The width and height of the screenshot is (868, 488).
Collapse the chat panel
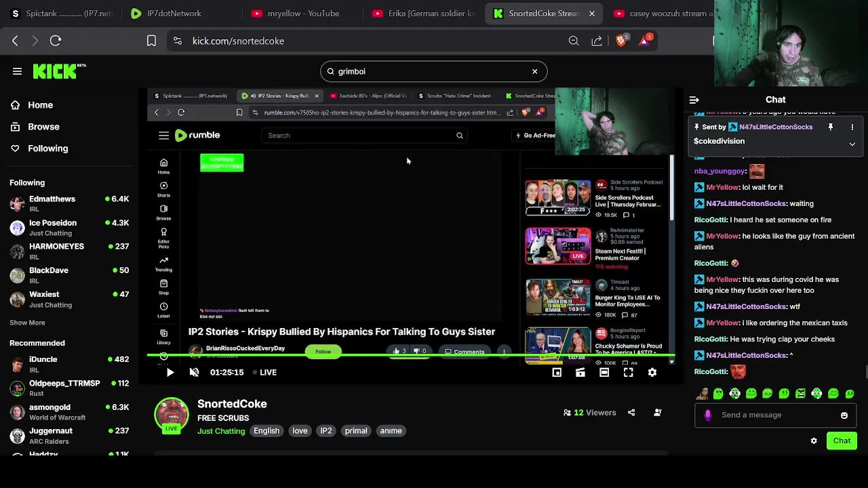[x=694, y=100]
